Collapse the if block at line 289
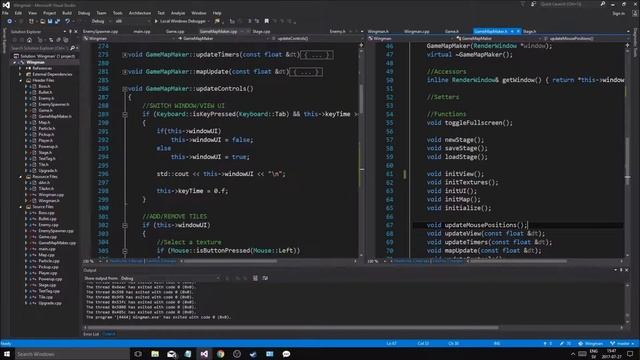Screen dimensions: 640x360 125,114
